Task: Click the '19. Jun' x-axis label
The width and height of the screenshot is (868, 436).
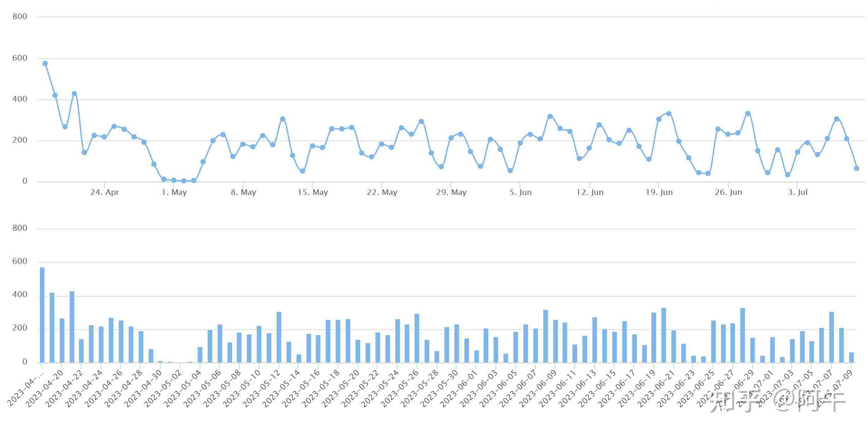Action: (659, 193)
